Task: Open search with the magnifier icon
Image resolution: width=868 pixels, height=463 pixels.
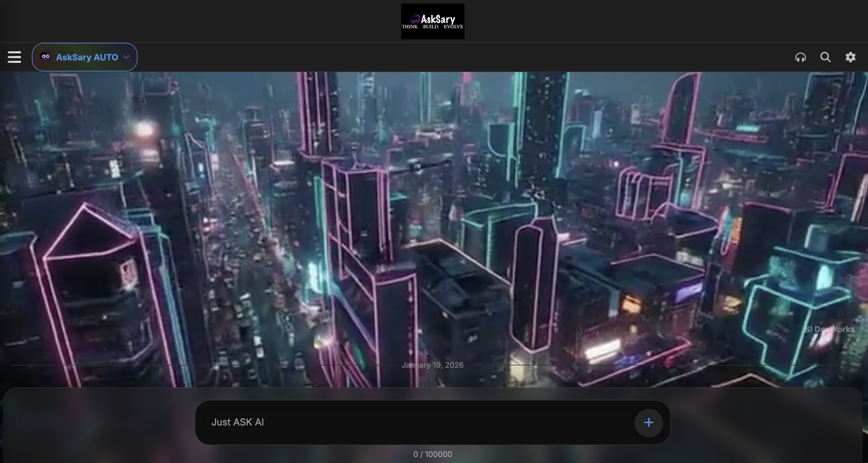Action: tap(825, 57)
